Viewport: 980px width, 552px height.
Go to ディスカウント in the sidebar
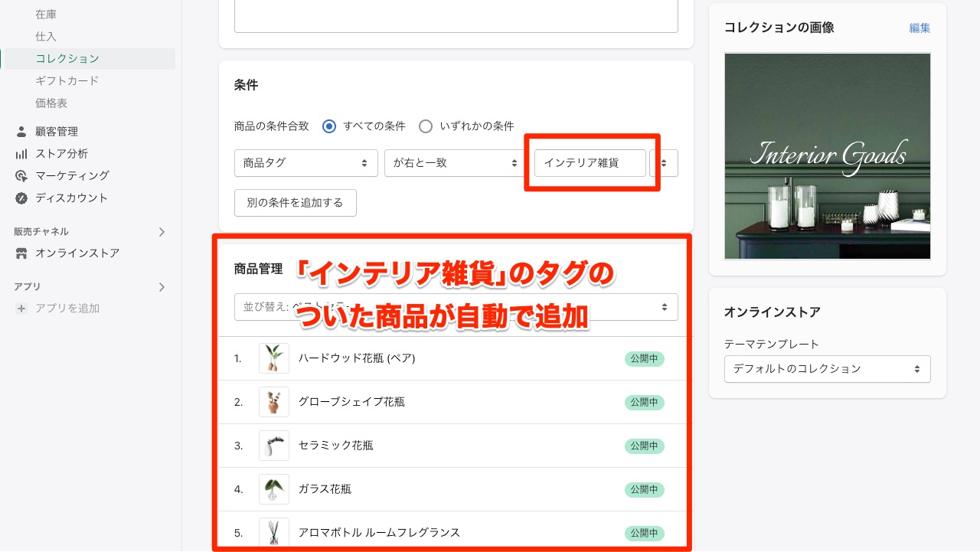point(72,198)
